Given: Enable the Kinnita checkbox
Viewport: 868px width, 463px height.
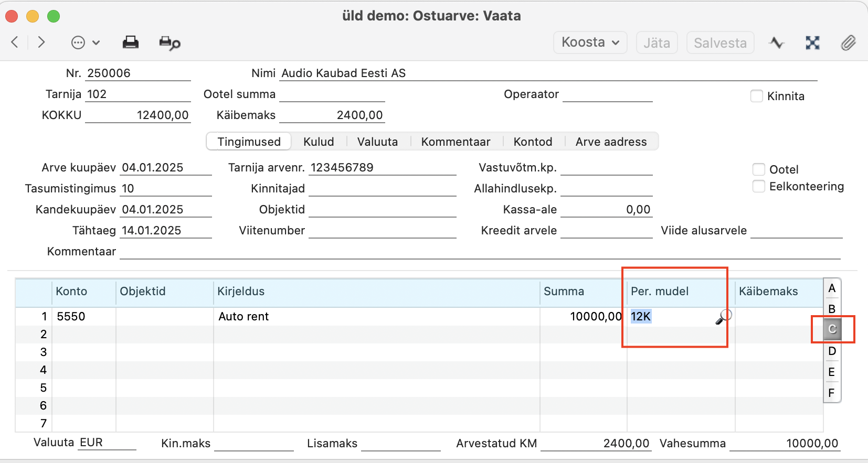Looking at the screenshot, I should pyautogui.click(x=757, y=96).
